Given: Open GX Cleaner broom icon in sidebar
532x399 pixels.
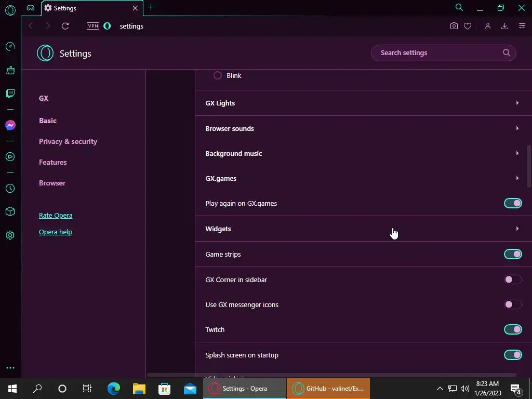Looking at the screenshot, I should (10, 70).
